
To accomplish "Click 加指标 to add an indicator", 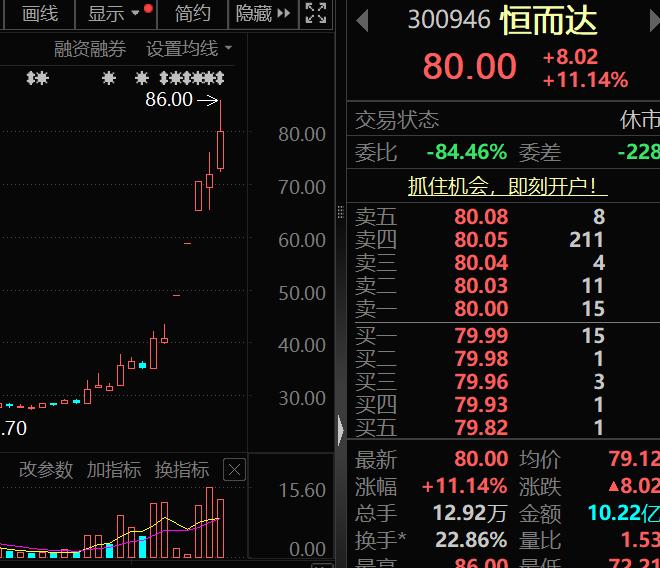I will (114, 469).
